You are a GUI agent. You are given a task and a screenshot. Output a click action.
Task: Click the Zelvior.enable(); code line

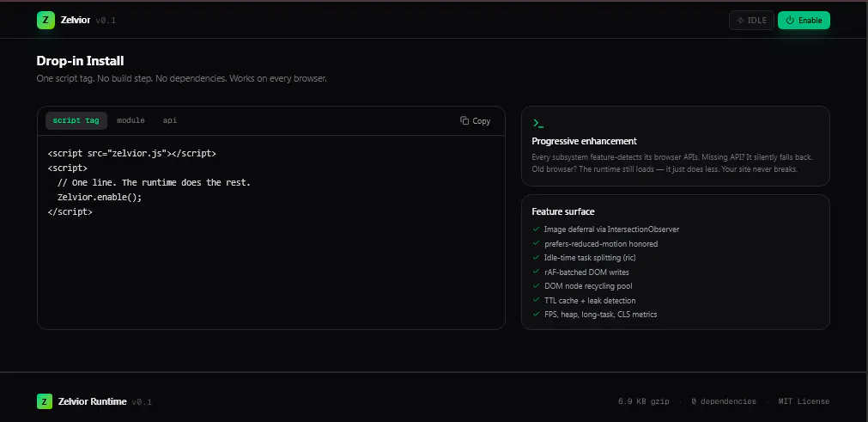(99, 197)
